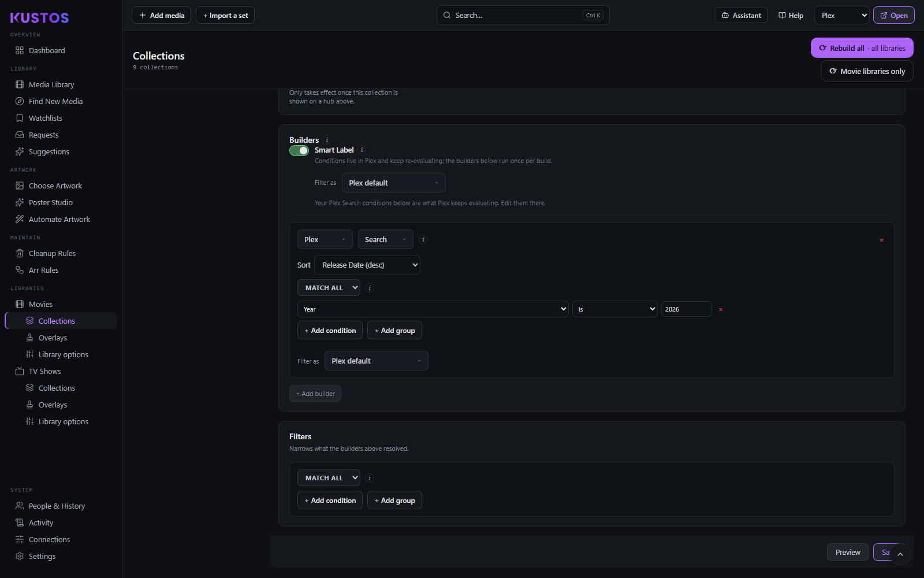The height and width of the screenshot is (578, 924).
Task: Delete the Year is 2026 condition
Action: tap(721, 309)
